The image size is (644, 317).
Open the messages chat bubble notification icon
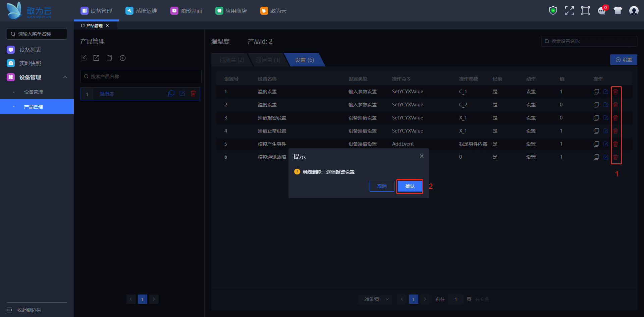pyautogui.click(x=602, y=11)
